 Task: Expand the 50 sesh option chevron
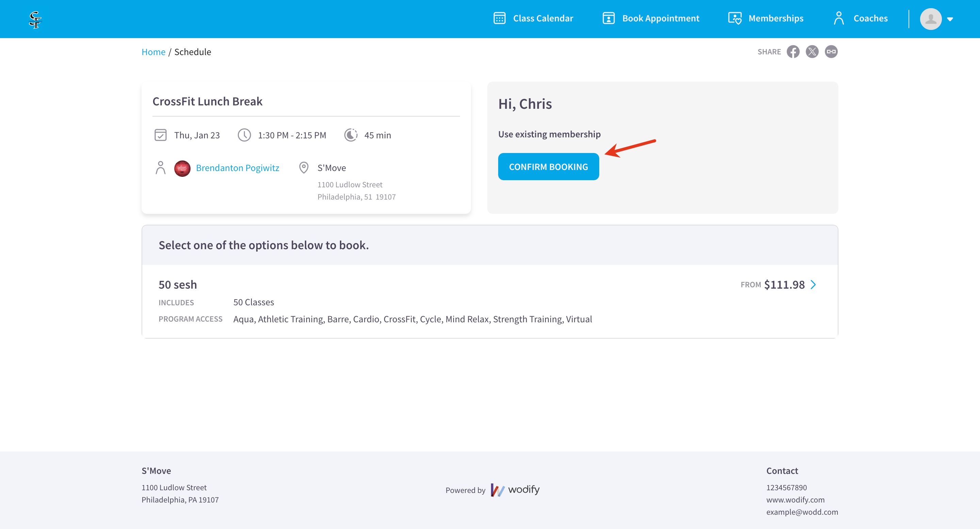click(813, 285)
